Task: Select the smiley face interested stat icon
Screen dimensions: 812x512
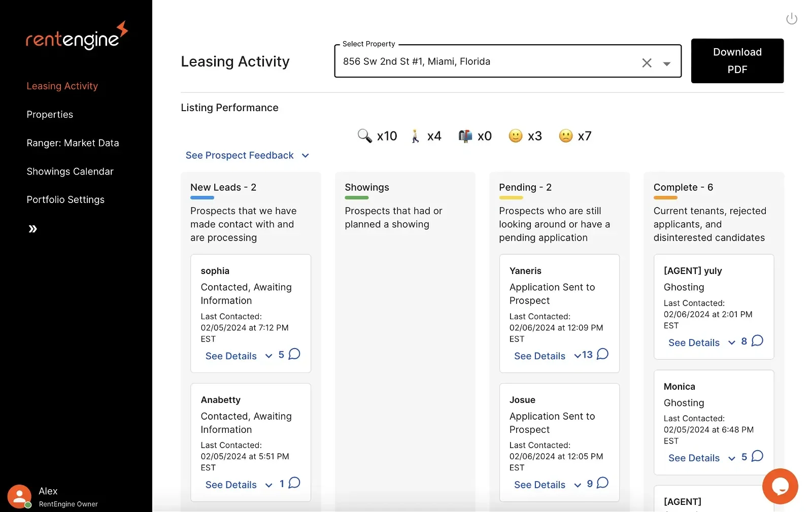Action: 516,135
